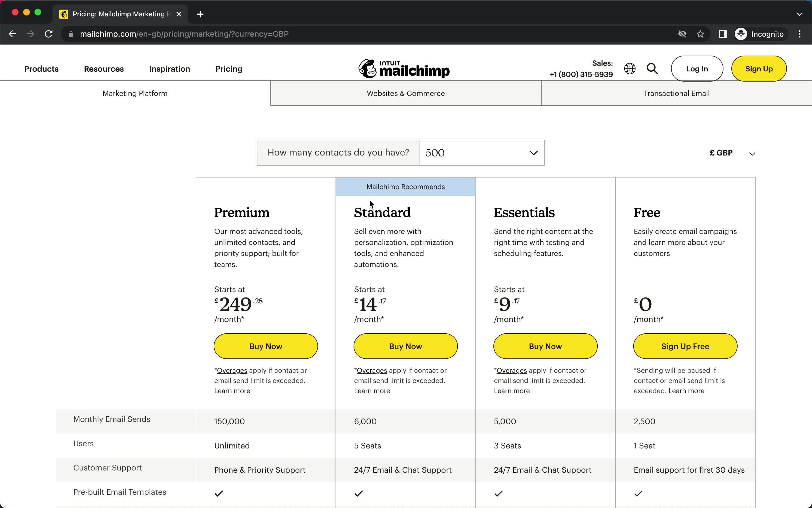812x508 pixels.
Task: Open the globe language selector
Action: pos(630,69)
